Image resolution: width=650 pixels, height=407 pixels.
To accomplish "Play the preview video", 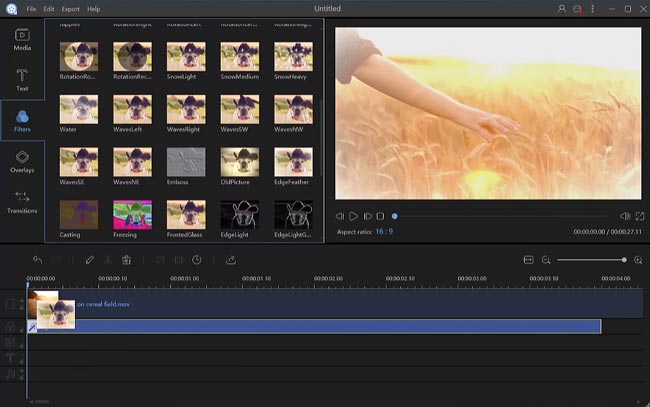I will [x=353, y=216].
